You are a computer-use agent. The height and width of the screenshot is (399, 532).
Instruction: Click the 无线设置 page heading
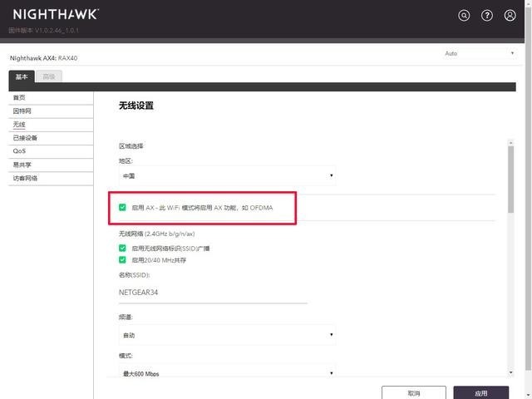tap(136, 106)
